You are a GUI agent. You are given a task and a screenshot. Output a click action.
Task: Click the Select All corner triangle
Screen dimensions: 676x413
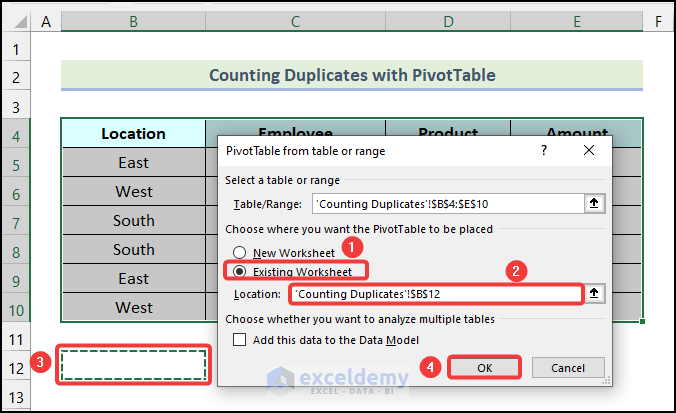pyautogui.click(x=21, y=22)
